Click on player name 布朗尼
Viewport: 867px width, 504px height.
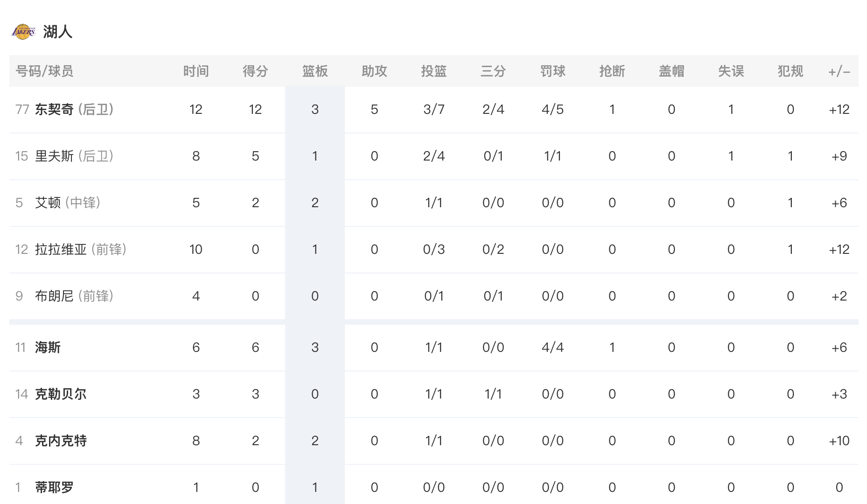point(54,296)
